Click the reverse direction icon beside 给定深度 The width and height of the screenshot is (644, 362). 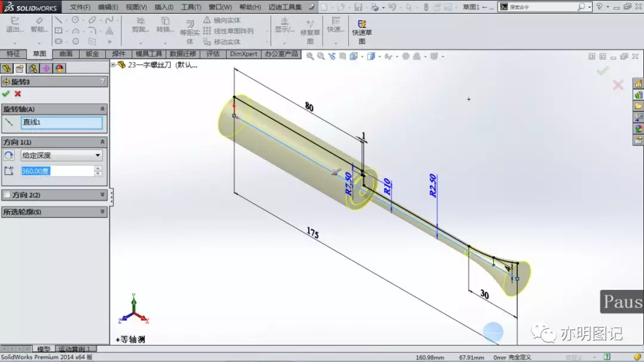[8, 155]
